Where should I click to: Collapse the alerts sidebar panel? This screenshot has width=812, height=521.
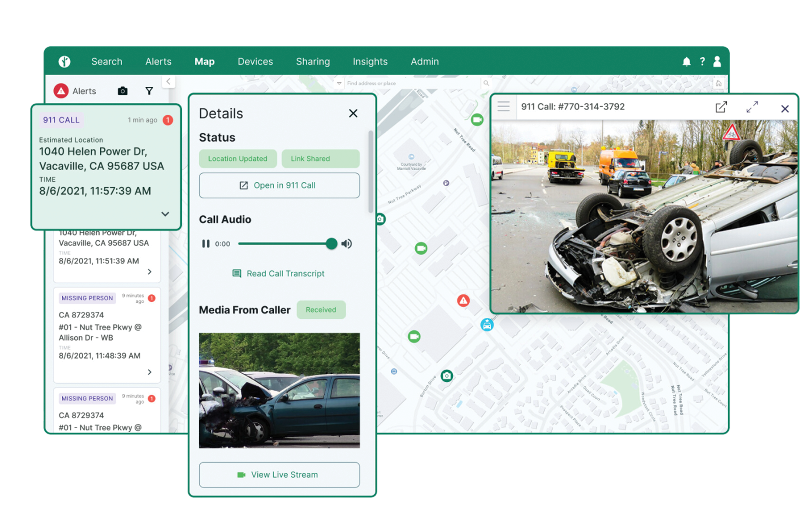click(168, 82)
